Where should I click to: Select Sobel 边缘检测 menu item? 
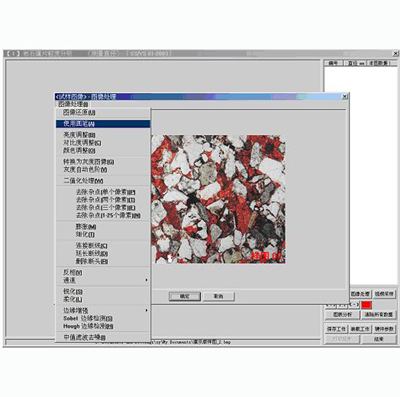click(103, 318)
